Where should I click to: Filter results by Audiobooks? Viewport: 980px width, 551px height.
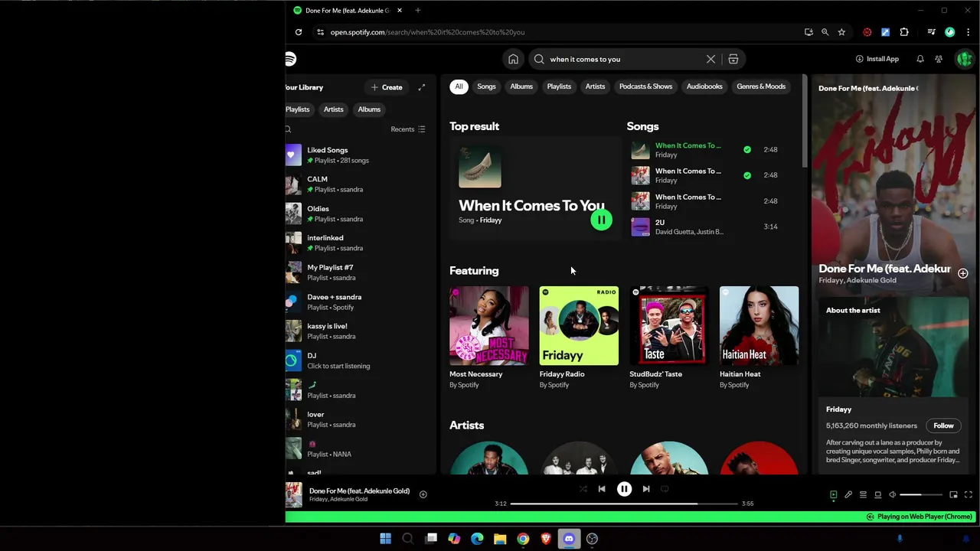click(704, 86)
